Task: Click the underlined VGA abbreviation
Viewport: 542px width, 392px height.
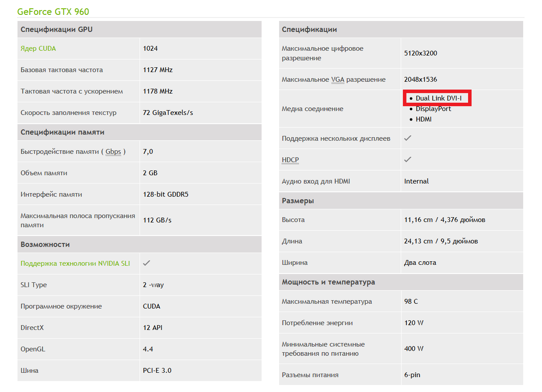Action: tap(338, 80)
